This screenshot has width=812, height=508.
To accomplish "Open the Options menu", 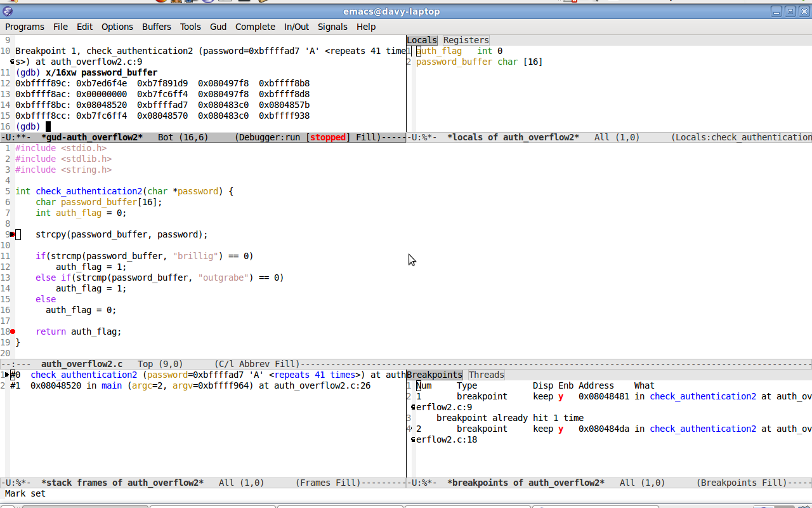I will [117, 27].
